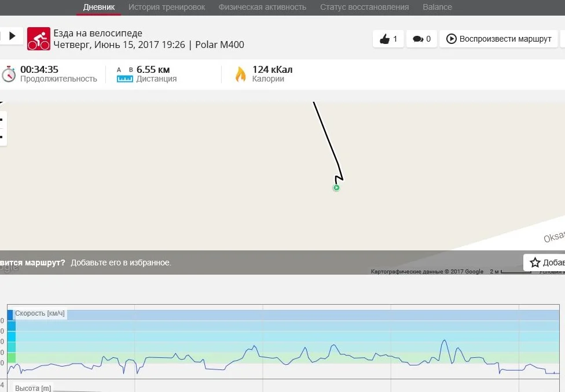Screen dimensions: 565x392
Task: Click the darkest blue speed zone swatch
Action: (x=10, y=315)
